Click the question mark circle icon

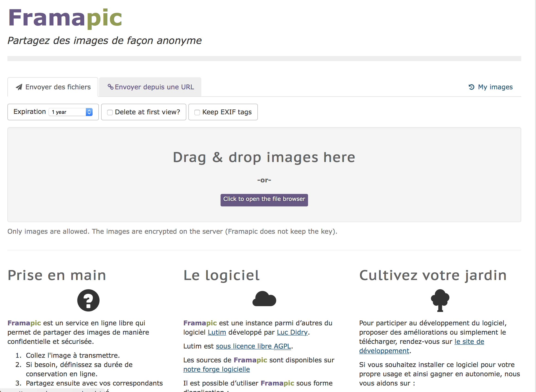coord(88,300)
